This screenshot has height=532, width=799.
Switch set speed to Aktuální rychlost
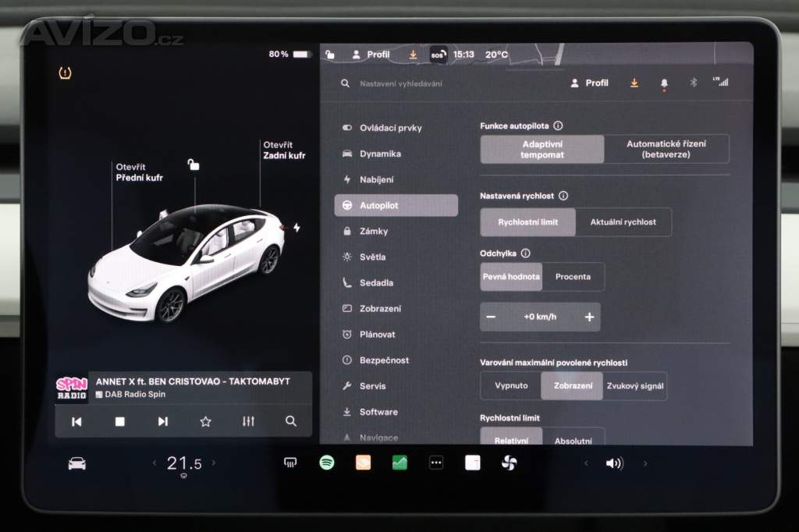pos(623,222)
